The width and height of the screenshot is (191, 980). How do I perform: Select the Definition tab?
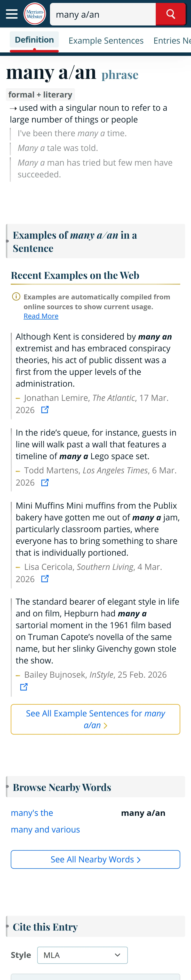34,40
